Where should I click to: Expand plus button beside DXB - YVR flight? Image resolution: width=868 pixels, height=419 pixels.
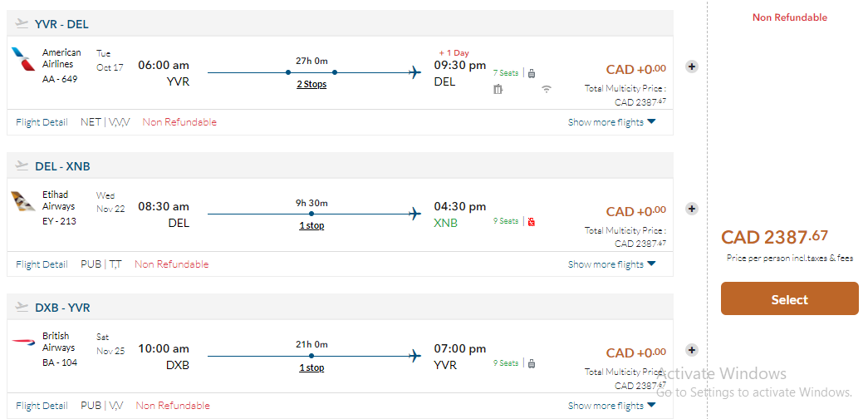[691, 350]
